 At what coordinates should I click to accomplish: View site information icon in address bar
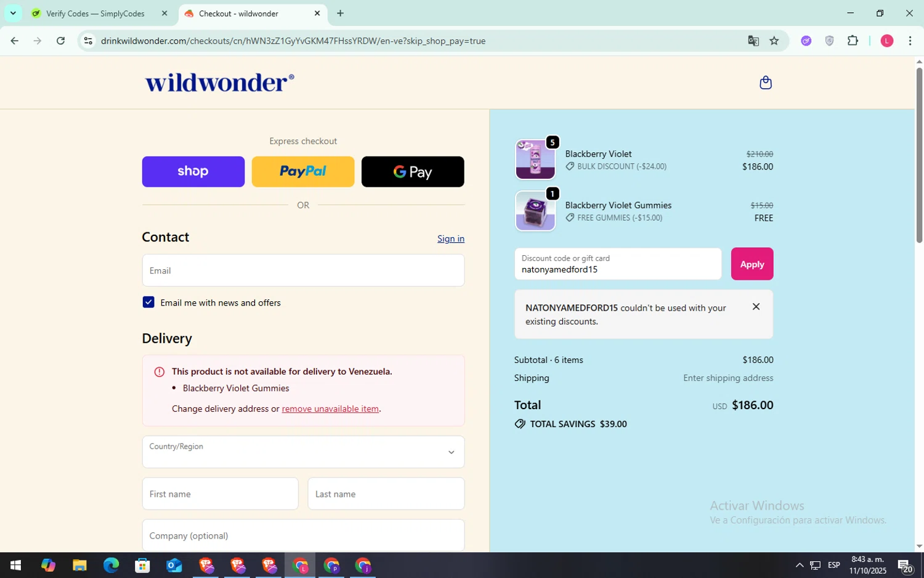88,41
